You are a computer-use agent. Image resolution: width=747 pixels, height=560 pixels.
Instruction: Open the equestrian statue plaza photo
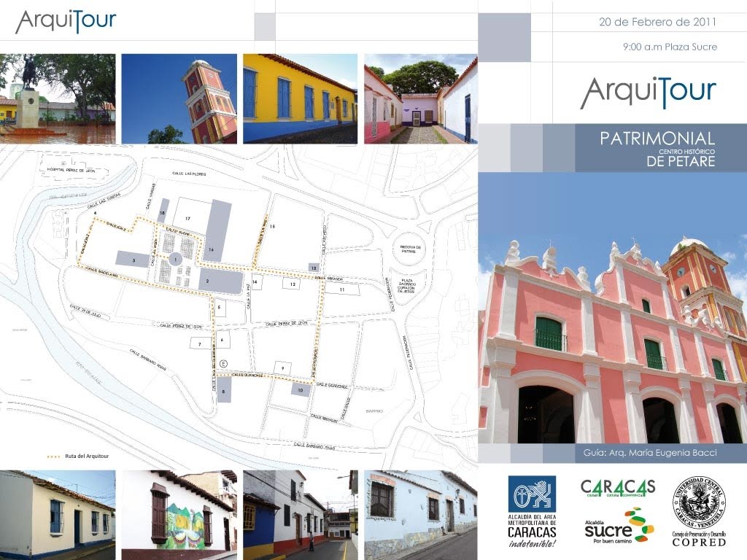58,98
